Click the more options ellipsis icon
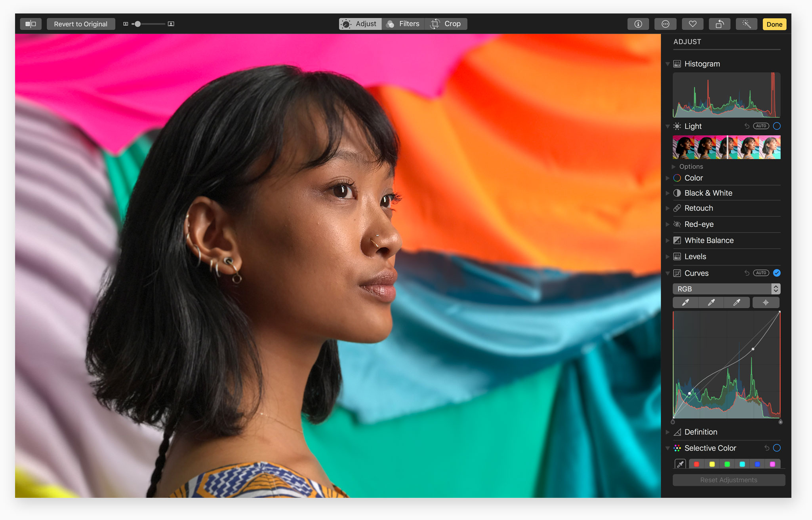812x520 pixels. (x=665, y=24)
